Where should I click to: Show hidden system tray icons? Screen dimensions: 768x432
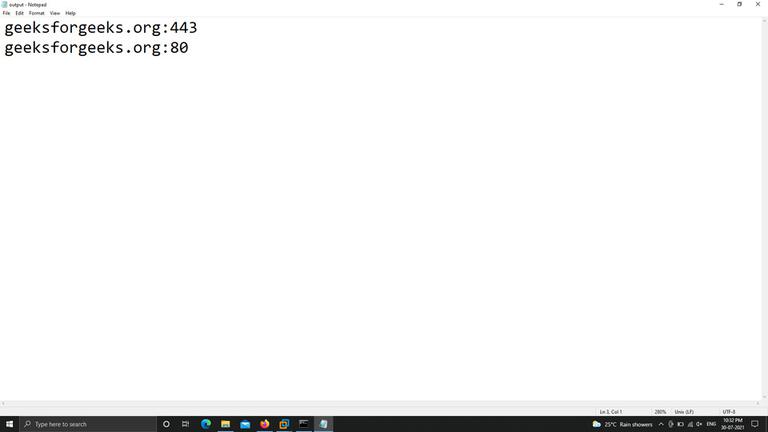[x=661, y=424]
